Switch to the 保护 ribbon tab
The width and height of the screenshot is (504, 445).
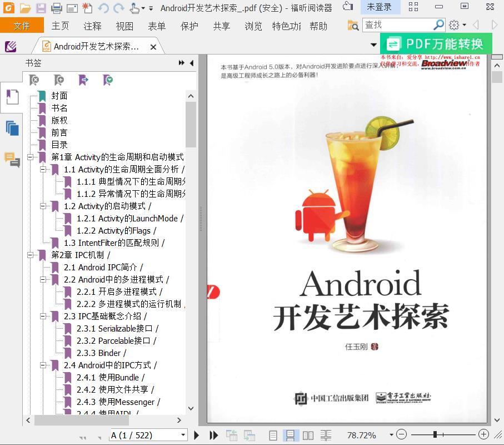click(x=189, y=26)
